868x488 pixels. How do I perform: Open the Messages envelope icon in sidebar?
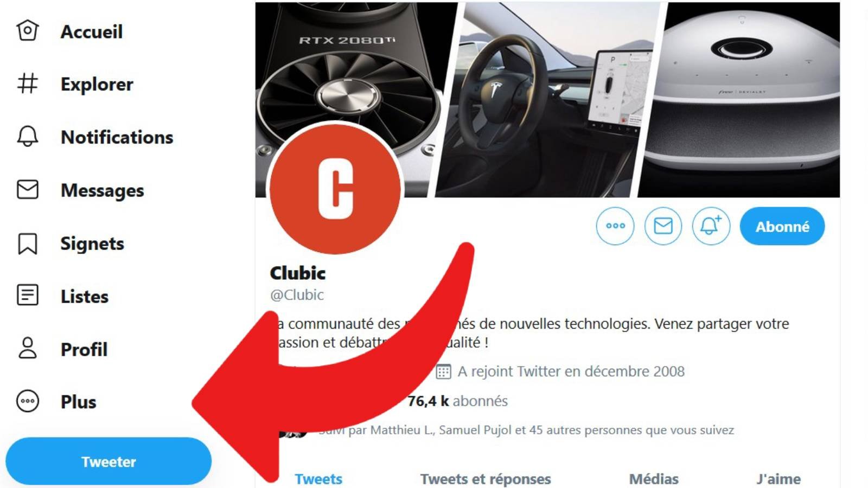click(28, 190)
